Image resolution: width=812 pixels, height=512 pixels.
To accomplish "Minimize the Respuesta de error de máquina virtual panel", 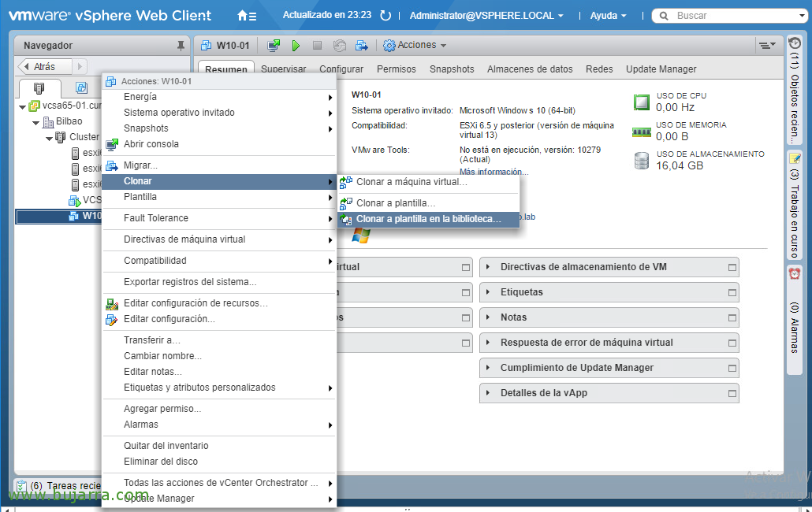I will [732, 343].
